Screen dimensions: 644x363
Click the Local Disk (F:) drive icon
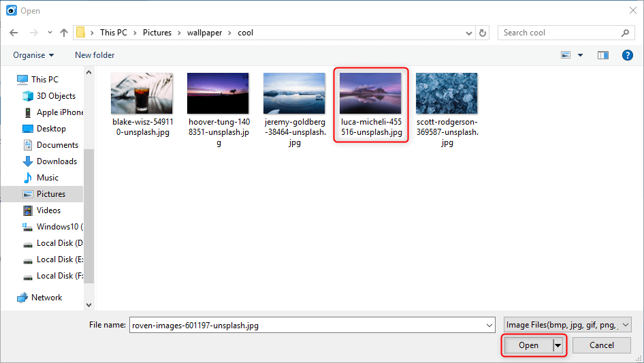[x=27, y=277]
